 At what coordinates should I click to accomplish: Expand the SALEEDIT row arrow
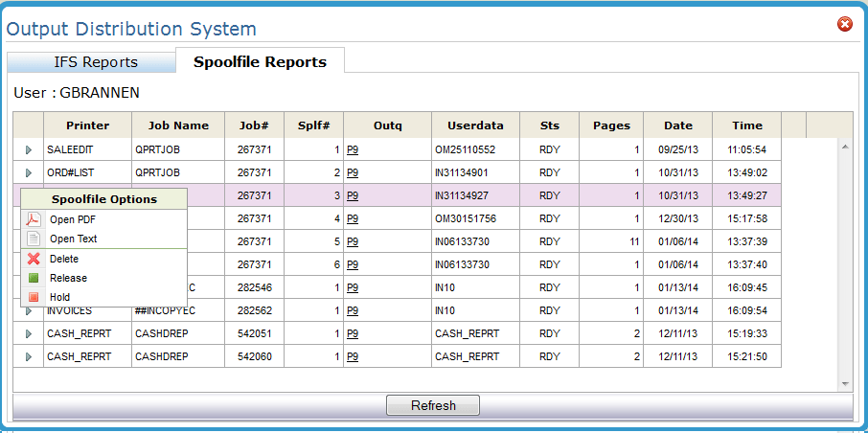[29, 149]
